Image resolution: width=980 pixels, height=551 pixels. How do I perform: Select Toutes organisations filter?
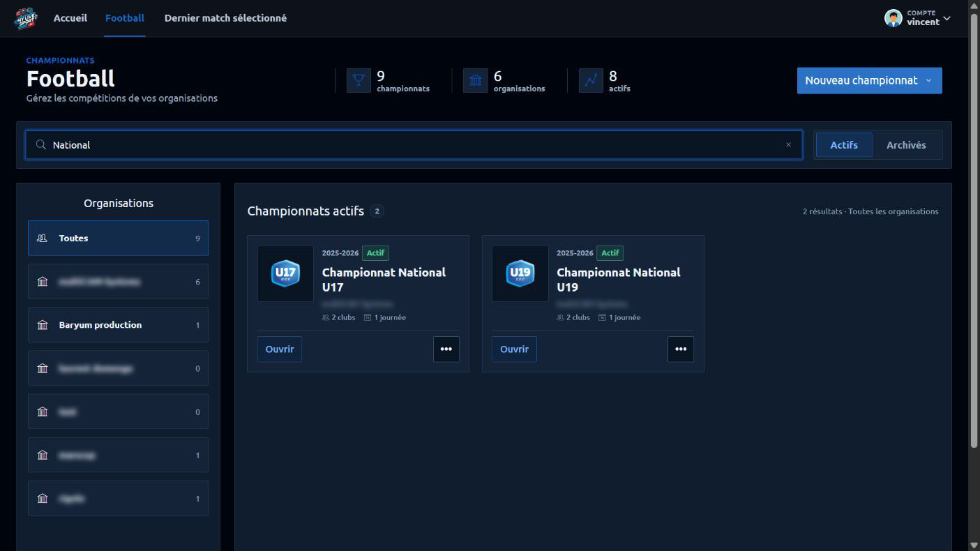click(x=118, y=239)
